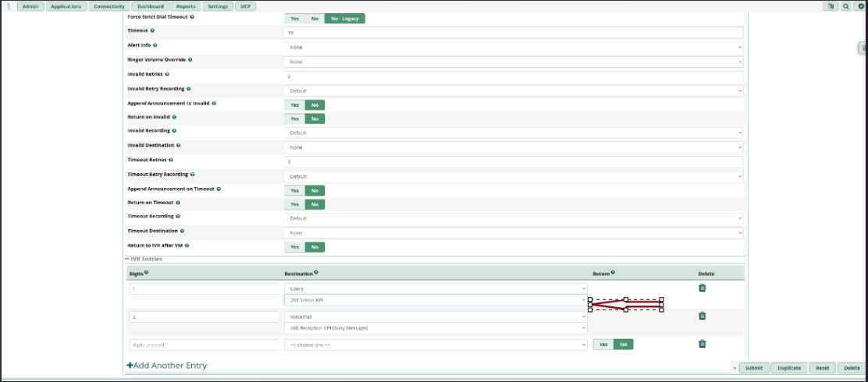Open the Reports menu
The image size is (868, 382).
pos(186,7)
